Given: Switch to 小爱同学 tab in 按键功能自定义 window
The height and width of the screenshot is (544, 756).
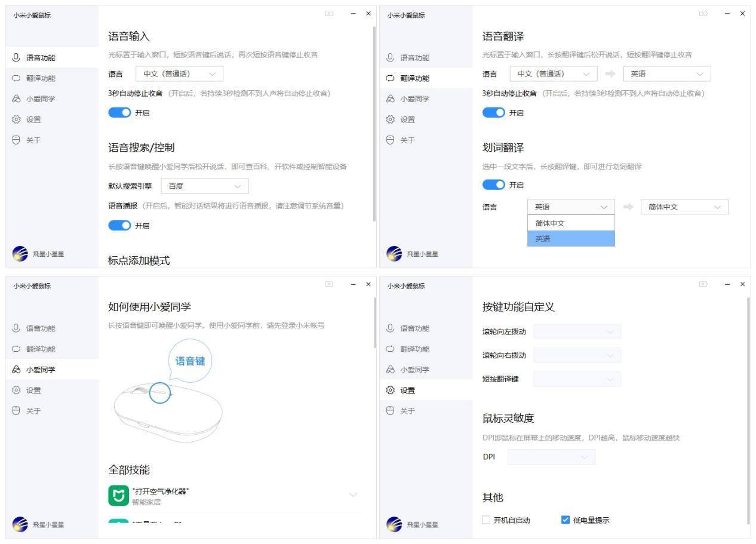Looking at the screenshot, I should pyautogui.click(x=426, y=370).
